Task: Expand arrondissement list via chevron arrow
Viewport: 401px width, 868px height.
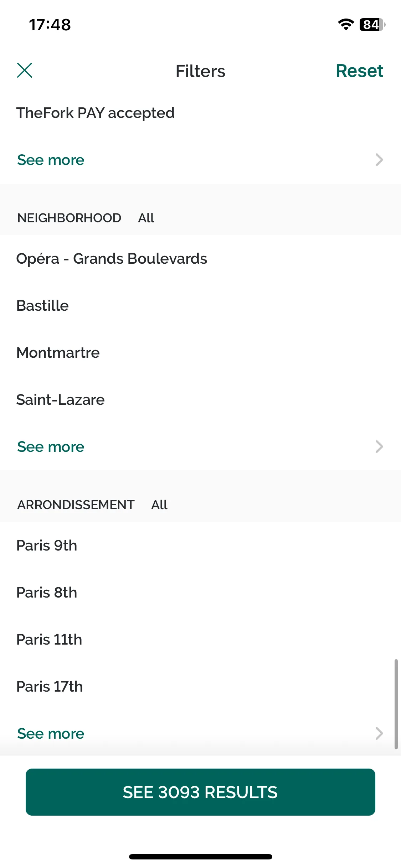Action: [x=379, y=733]
